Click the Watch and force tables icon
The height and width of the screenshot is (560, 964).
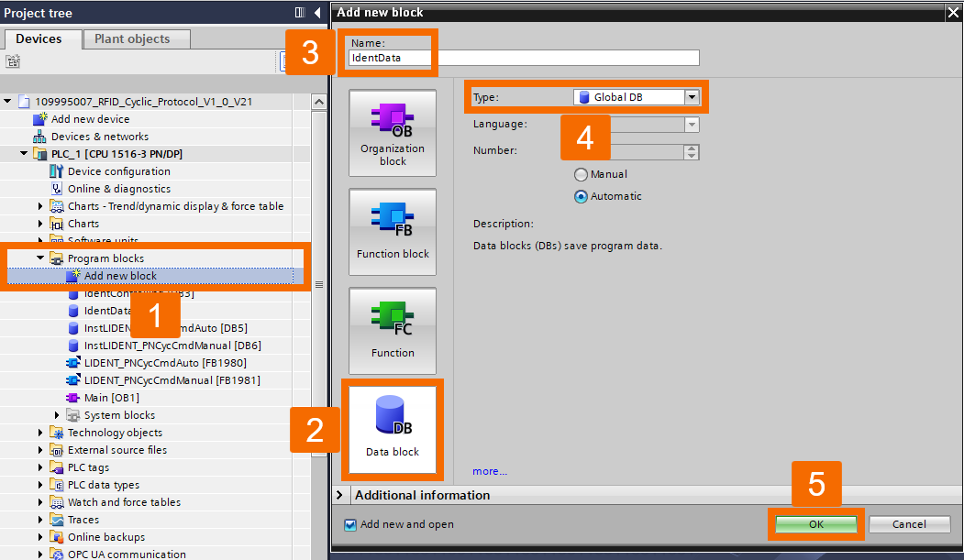[57, 502]
